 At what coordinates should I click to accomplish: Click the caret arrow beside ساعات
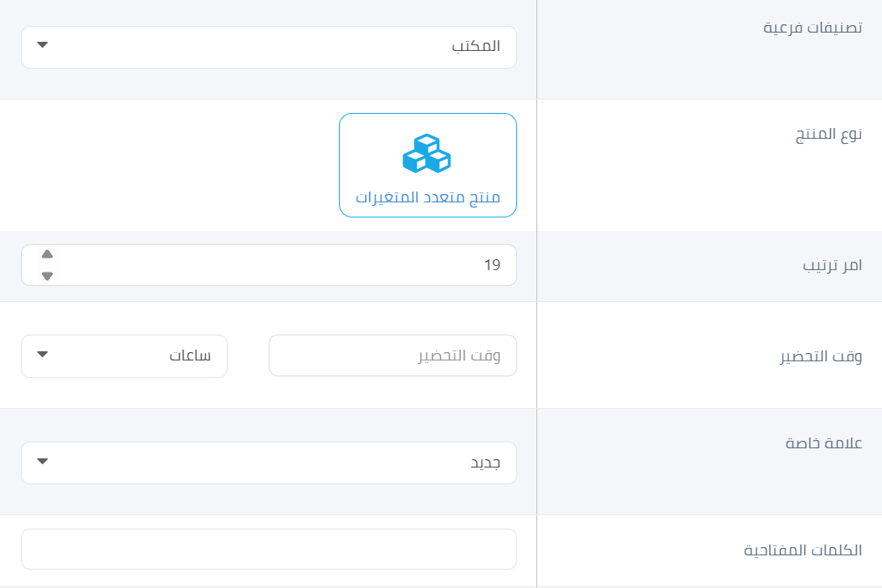coord(42,354)
